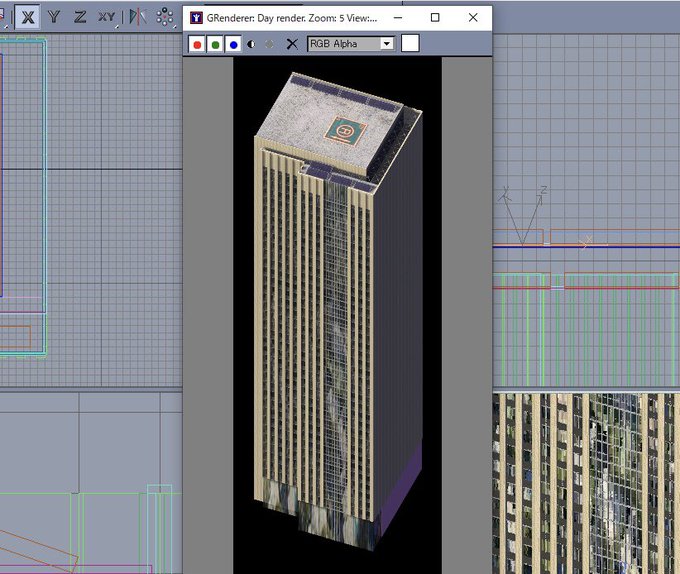Toggle the green channel in GRenderer

coord(215,44)
